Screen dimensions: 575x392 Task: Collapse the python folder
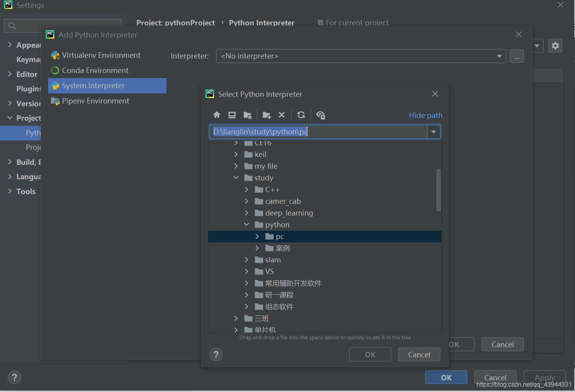246,225
